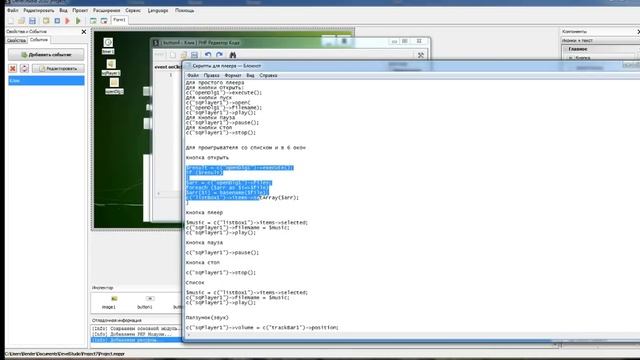Open the Помощь menu
Screen dimensions: 640x360
tap(184, 10)
